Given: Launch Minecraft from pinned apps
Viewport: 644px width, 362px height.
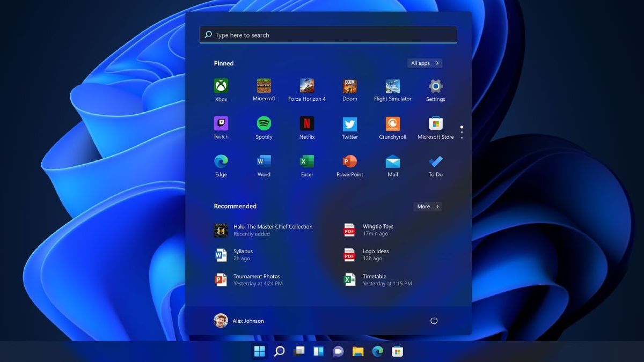Looking at the screenshot, I should 264,87.
